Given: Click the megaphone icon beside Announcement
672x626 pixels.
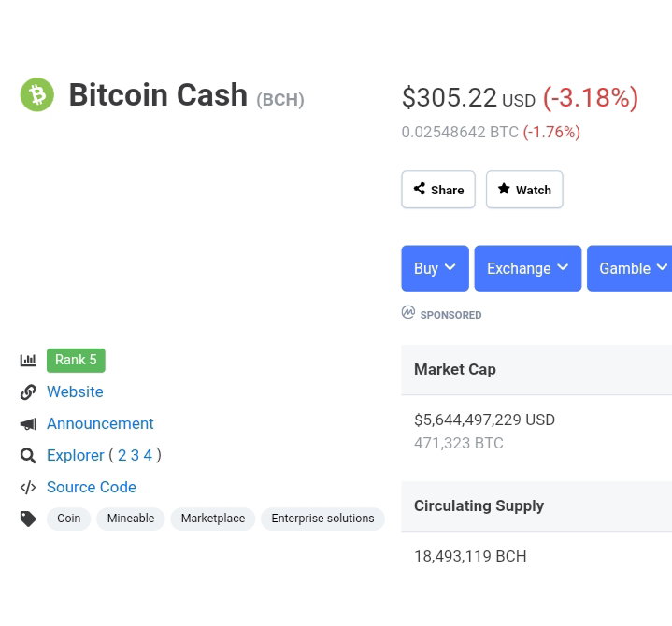Looking at the screenshot, I should coord(28,424).
